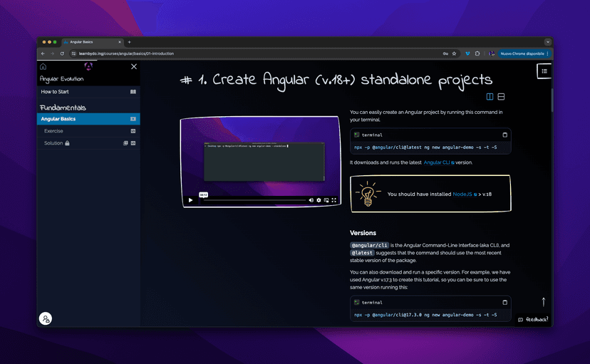Open the How to Start lesson
Screen dimensions: 590x364
pyautogui.click(x=88, y=92)
